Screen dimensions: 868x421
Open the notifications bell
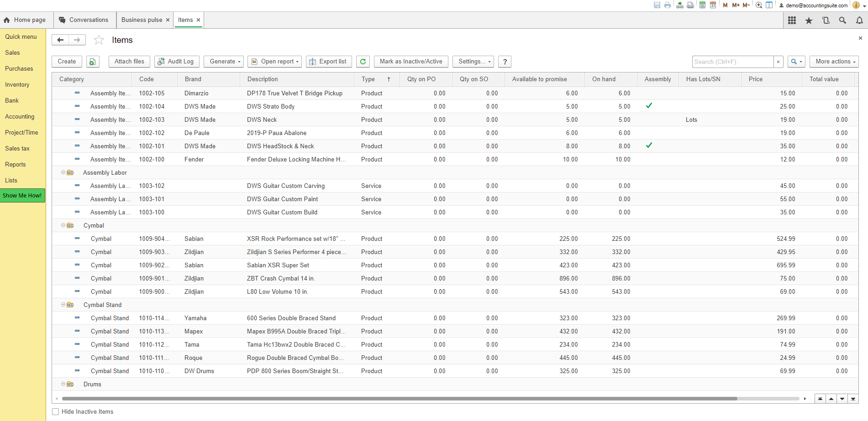pos(859,21)
